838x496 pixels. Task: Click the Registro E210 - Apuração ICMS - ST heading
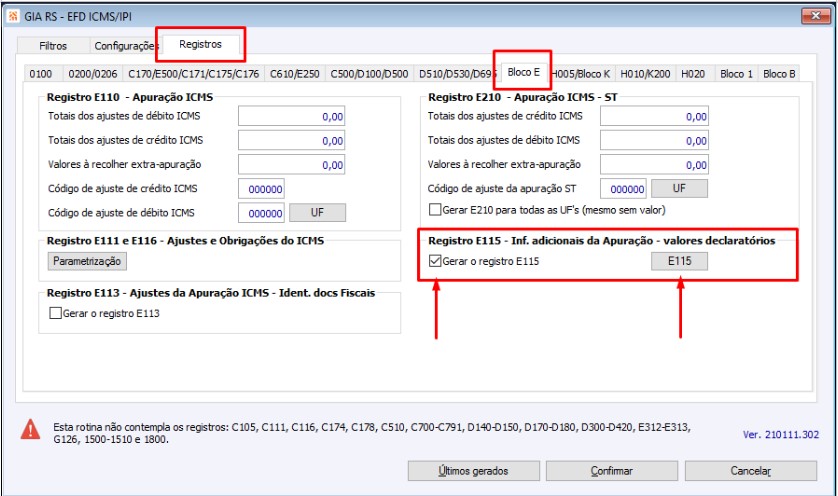click(x=522, y=97)
